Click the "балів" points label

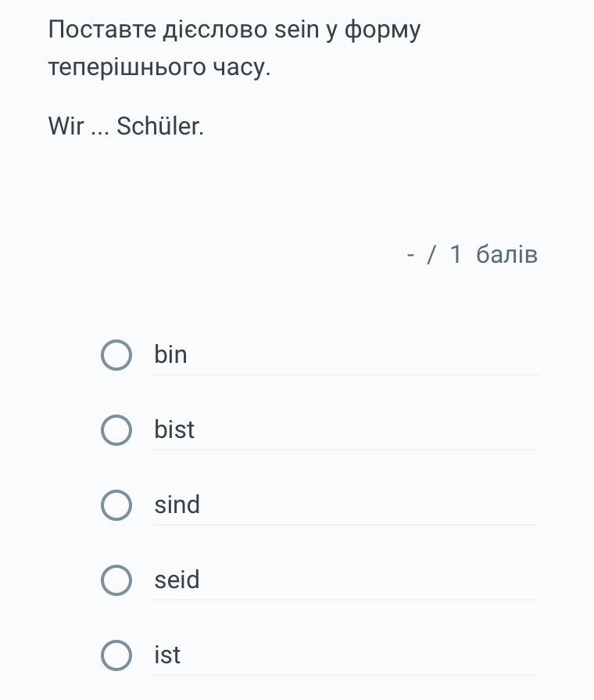[x=506, y=255]
